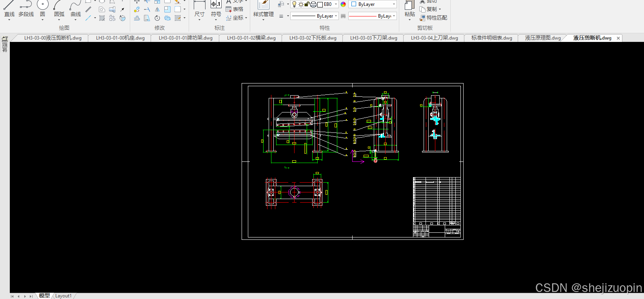This screenshot has width=644, height=299.
Task: Click the 表格 table tool
Action: point(235,9)
